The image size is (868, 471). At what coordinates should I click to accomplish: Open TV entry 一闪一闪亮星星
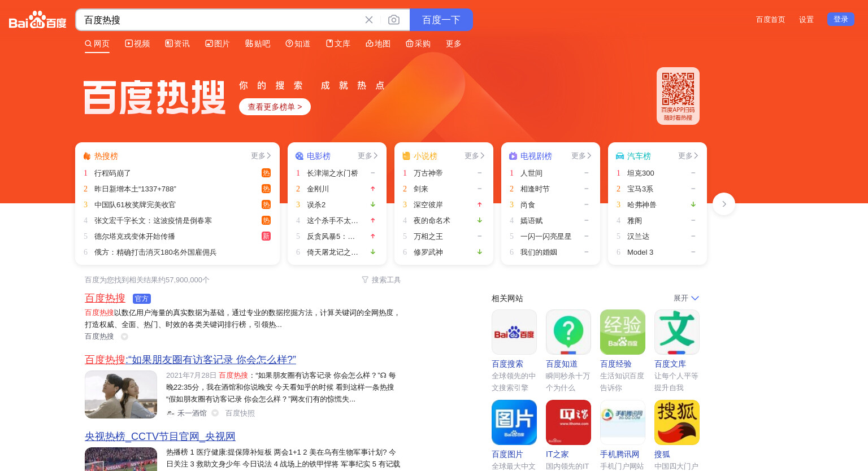[x=546, y=236]
